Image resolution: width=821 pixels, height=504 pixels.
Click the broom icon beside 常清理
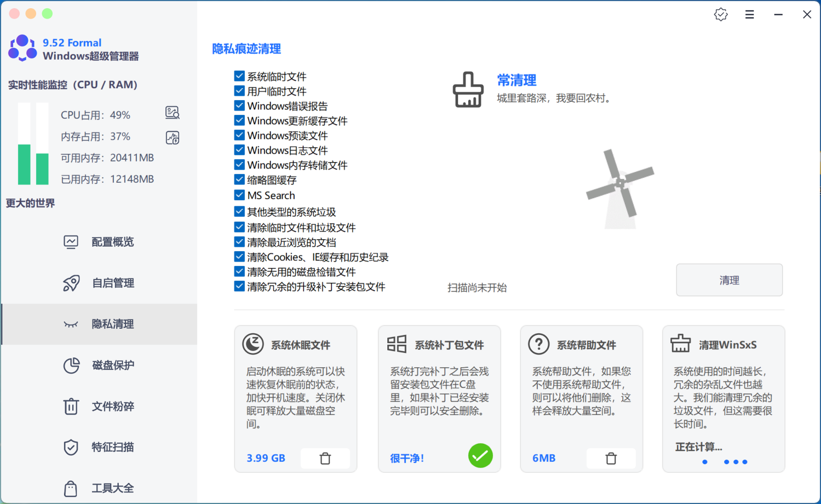point(468,90)
